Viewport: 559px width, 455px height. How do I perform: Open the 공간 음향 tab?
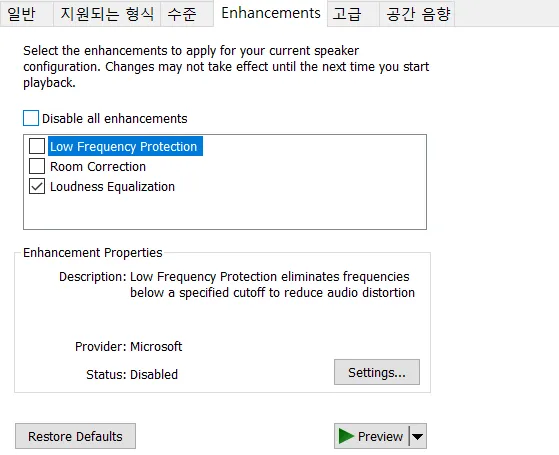pyautogui.click(x=417, y=14)
